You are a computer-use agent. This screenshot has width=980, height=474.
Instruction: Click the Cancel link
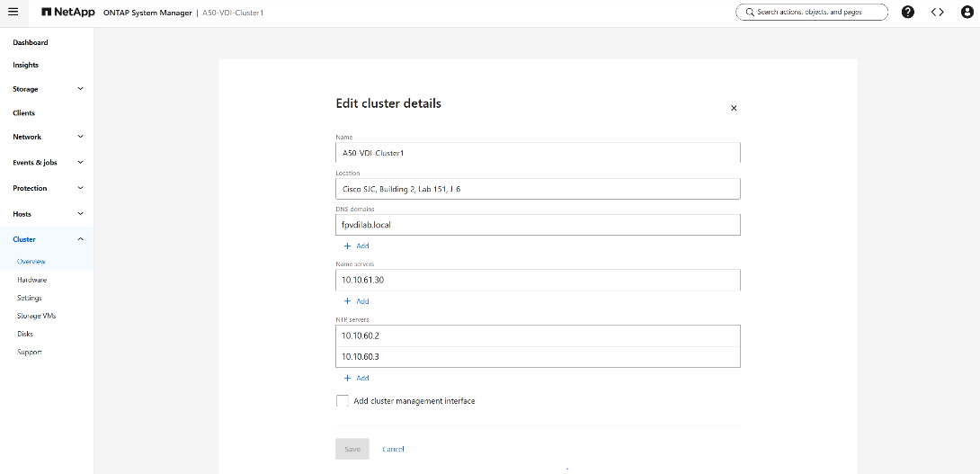[x=393, y=449]
